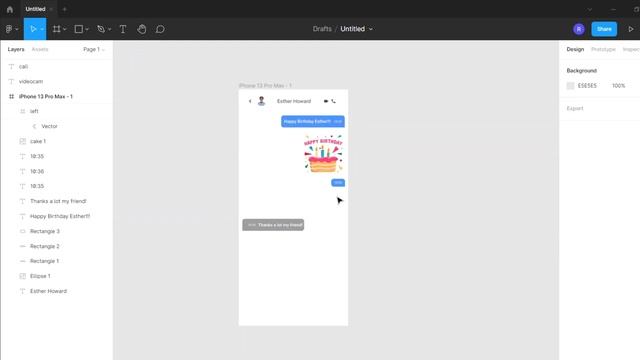Click the vector icon beside Vector layer

[34, 126]
